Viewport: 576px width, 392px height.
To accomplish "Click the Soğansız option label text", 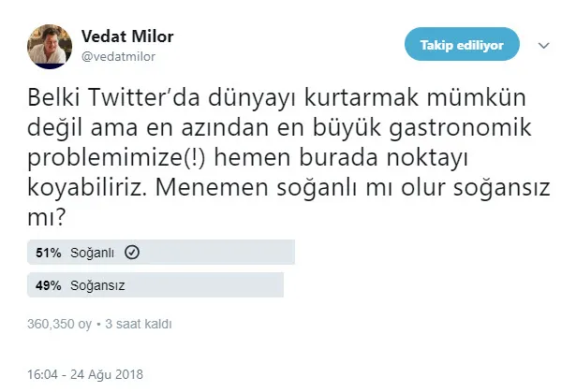I will [x=96, y=284].
